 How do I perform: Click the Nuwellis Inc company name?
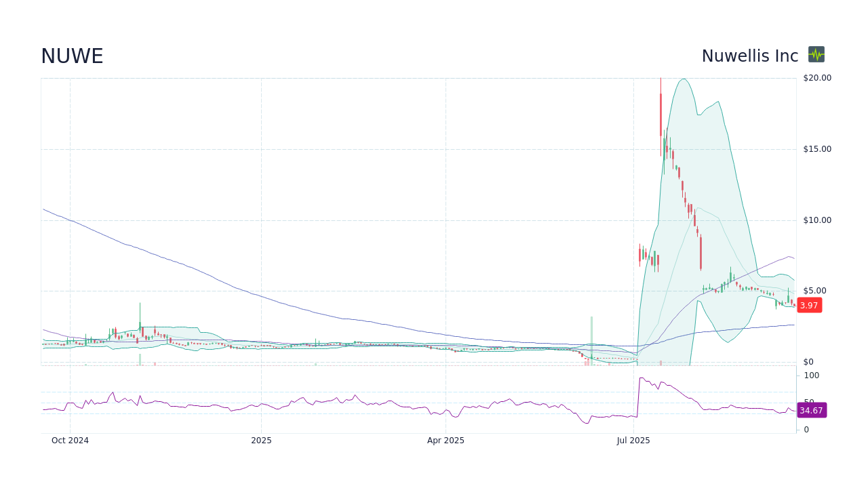749,56
